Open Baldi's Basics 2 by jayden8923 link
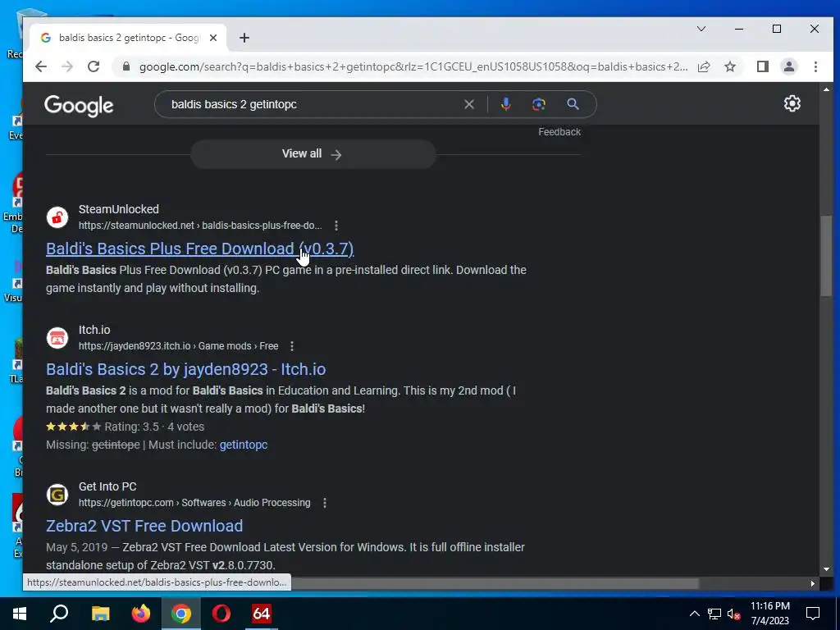This screenshot has height=630, width=840. (x=186, y=369)
